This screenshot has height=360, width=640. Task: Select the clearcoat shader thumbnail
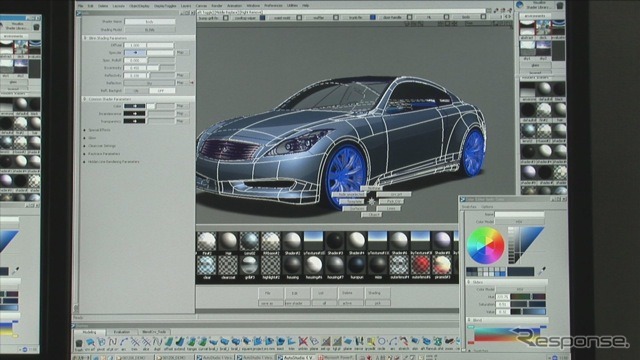coord(228,266)
